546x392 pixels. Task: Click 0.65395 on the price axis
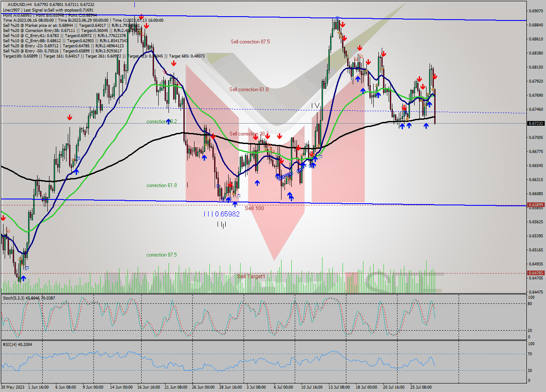[x=536, y=236]
